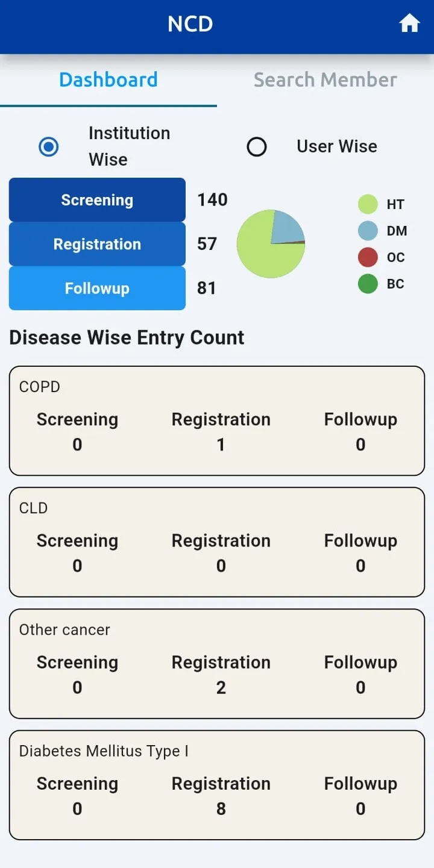Tap the Registration count in COPD card

pyautogui.click(x=221, y=445)
